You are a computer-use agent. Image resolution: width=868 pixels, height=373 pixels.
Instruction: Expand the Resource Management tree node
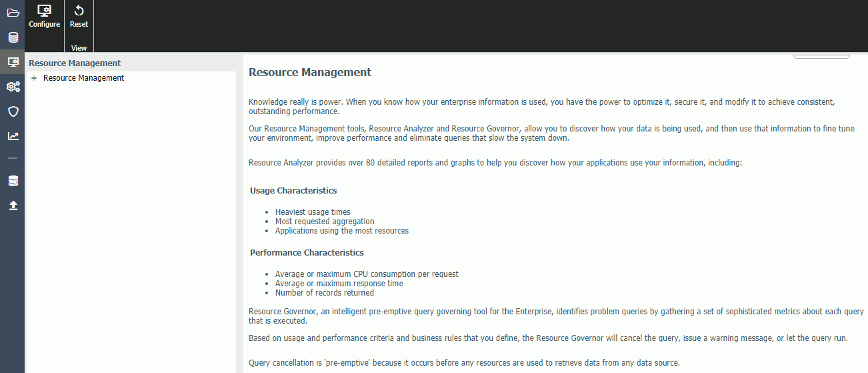pyautogui.click(x=34, y=78)
